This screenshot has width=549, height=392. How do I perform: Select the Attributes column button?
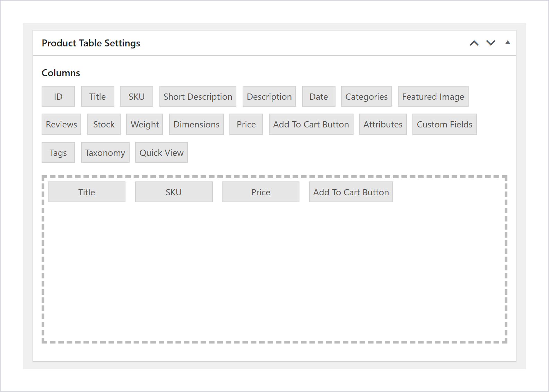click(383, 124)
